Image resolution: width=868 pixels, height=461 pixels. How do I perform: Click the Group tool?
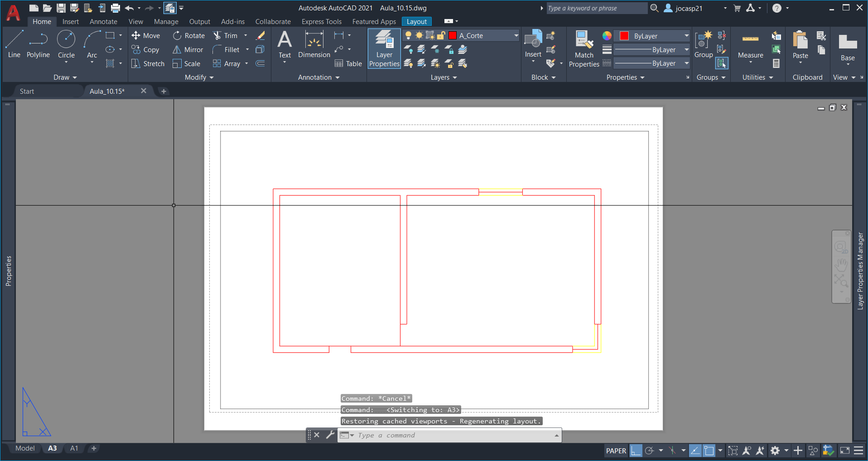(704, 44)
